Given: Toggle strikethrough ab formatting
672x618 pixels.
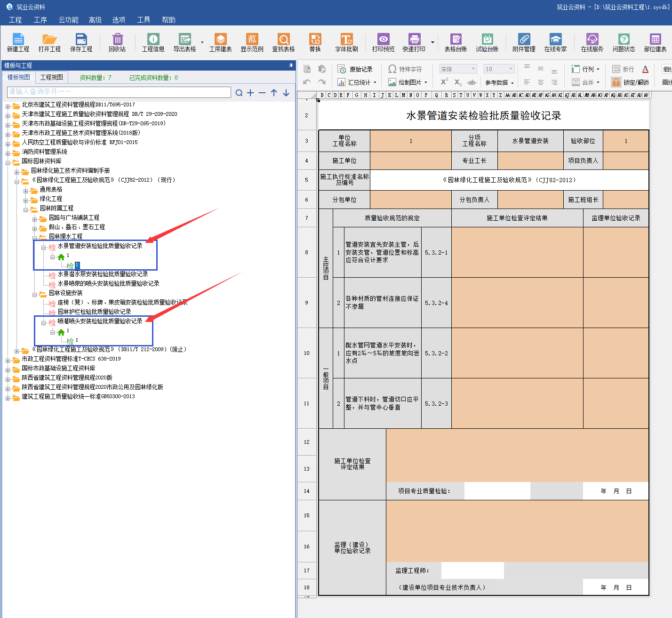Looking at the screenshot, I should pyautogui.click(x=472, y=82).
